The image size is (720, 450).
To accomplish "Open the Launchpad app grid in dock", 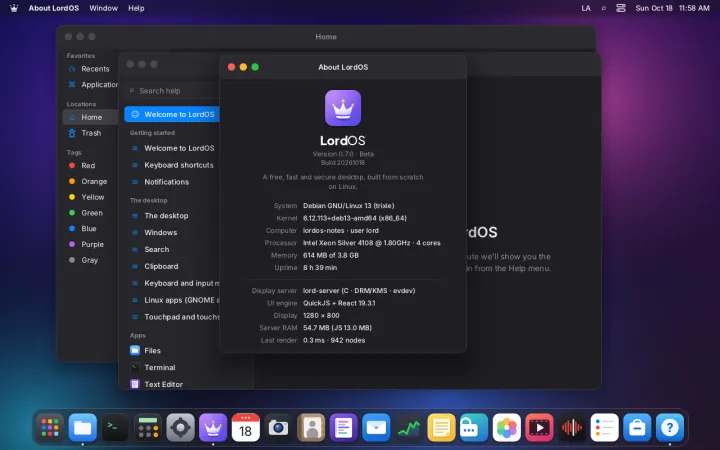I will (x=50, y=428).
